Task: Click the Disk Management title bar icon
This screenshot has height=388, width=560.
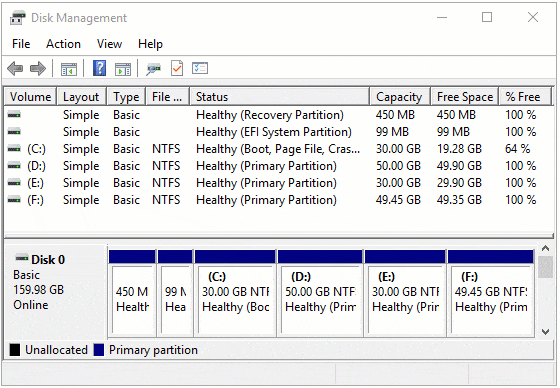Action: 18,18
